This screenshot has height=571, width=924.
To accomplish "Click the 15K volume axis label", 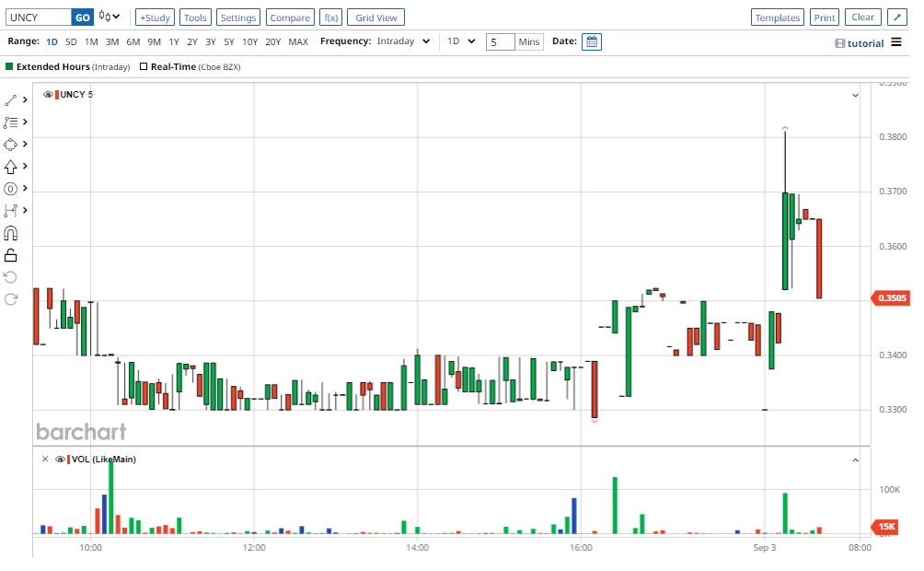I will [x=885, y=526].
